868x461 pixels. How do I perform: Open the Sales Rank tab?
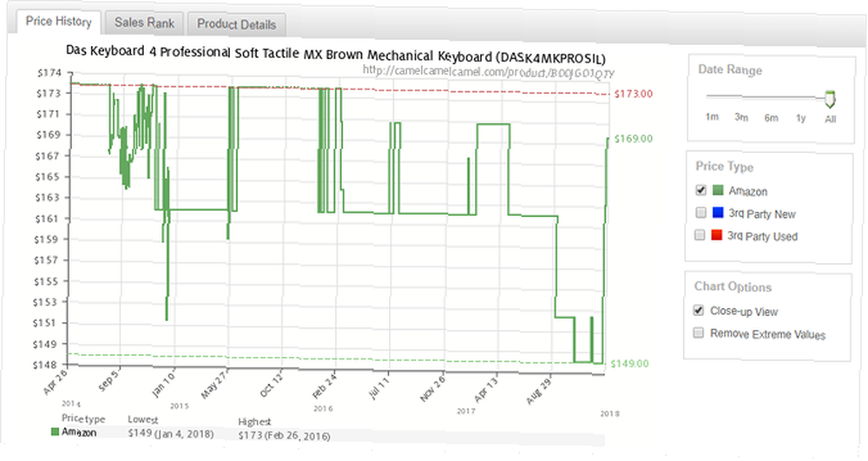[144, 23]
